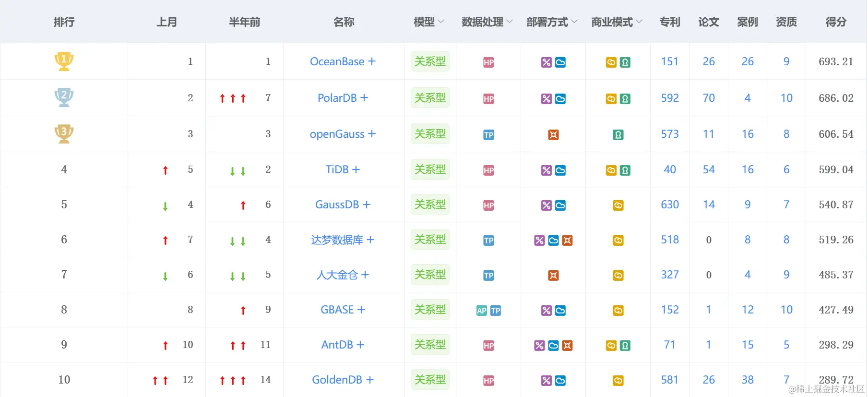Click the gold first-place trophy icon

click(x=64, y=61)
